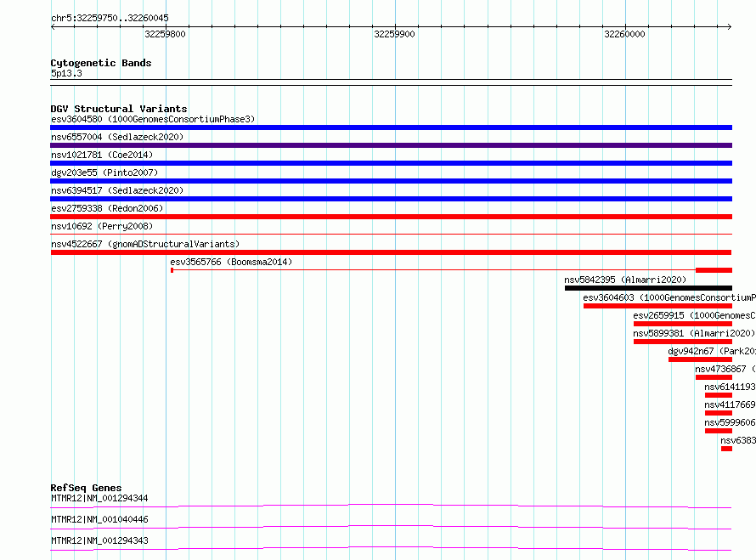
Task: Open the dgv203e55 Pinto2007 variant bar
Action: [391, 181]
